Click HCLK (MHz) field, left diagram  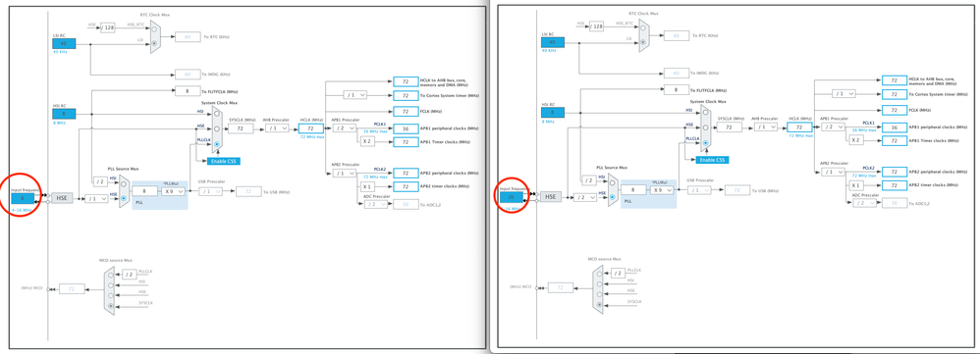point(310,128)
